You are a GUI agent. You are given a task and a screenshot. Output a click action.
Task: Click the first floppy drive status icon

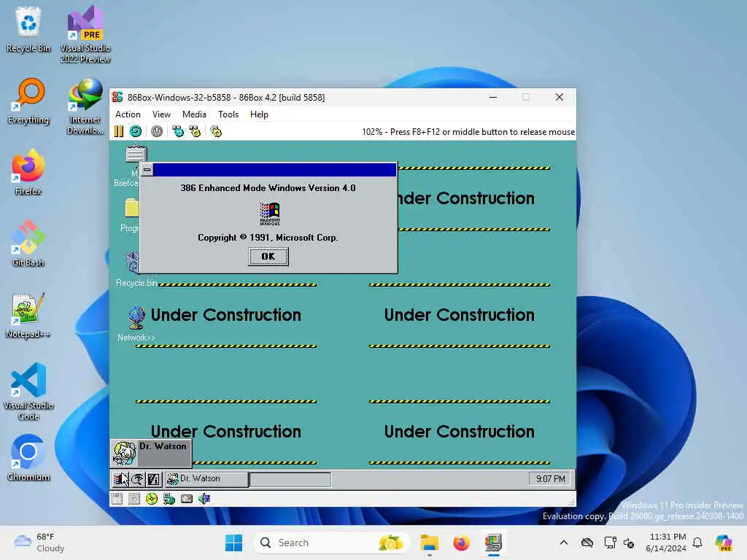pyautogui.click(x=117, y=499)
